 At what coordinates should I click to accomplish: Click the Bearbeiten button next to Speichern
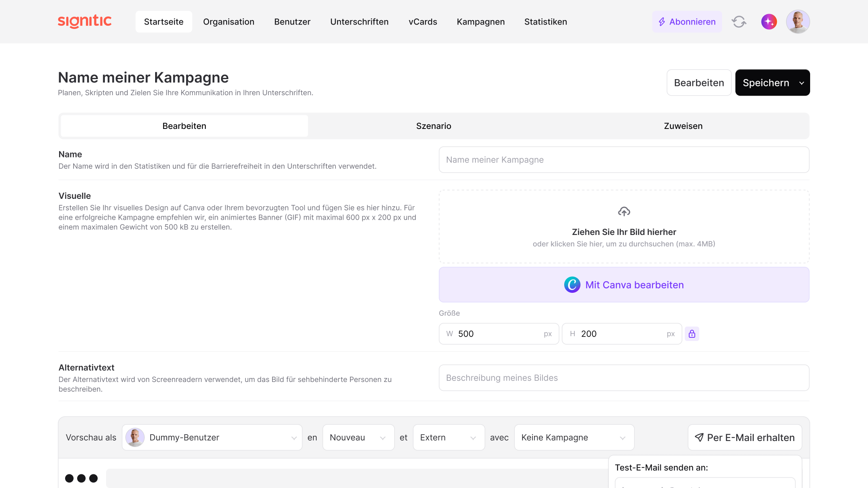click(x=699, y=83)
